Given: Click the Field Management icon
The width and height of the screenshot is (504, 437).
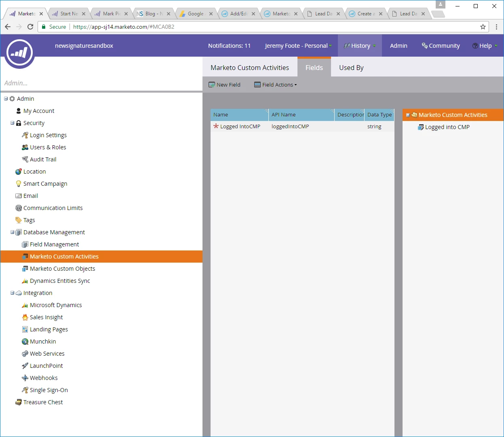Looking at the screenshot, I should tap(25, 244).
